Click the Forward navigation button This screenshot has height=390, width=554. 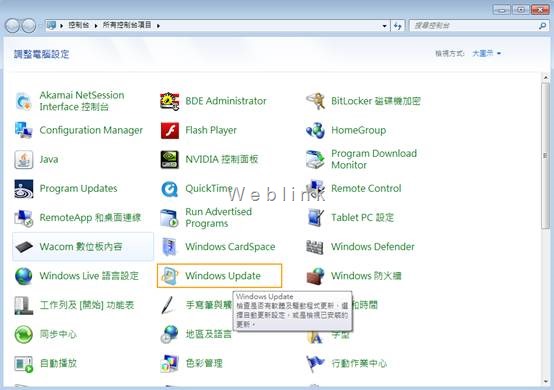pos(29,25)
